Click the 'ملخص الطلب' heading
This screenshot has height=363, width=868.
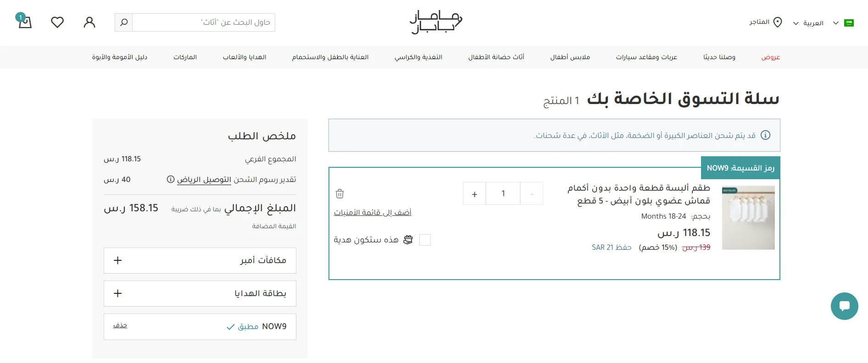point(262,136)
